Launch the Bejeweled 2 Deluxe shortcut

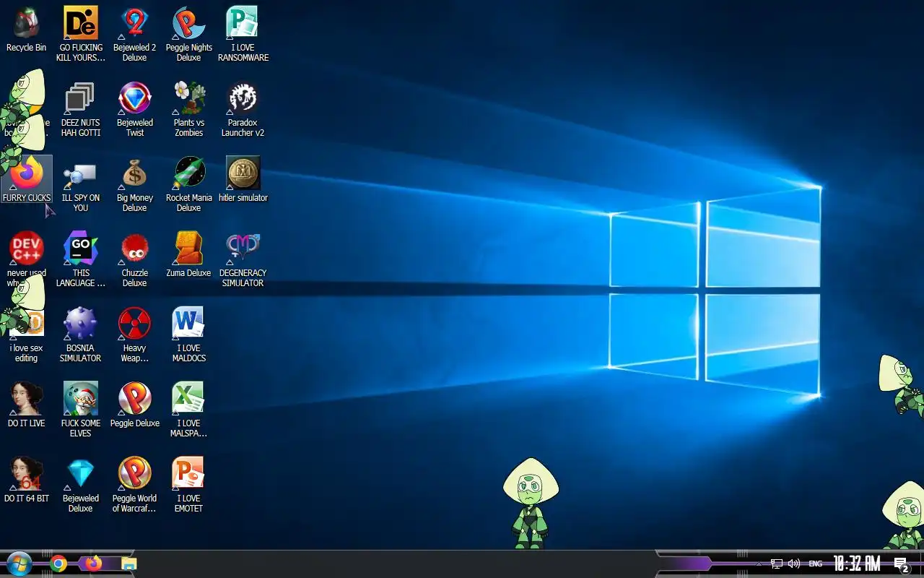click(x=135, y=34)
